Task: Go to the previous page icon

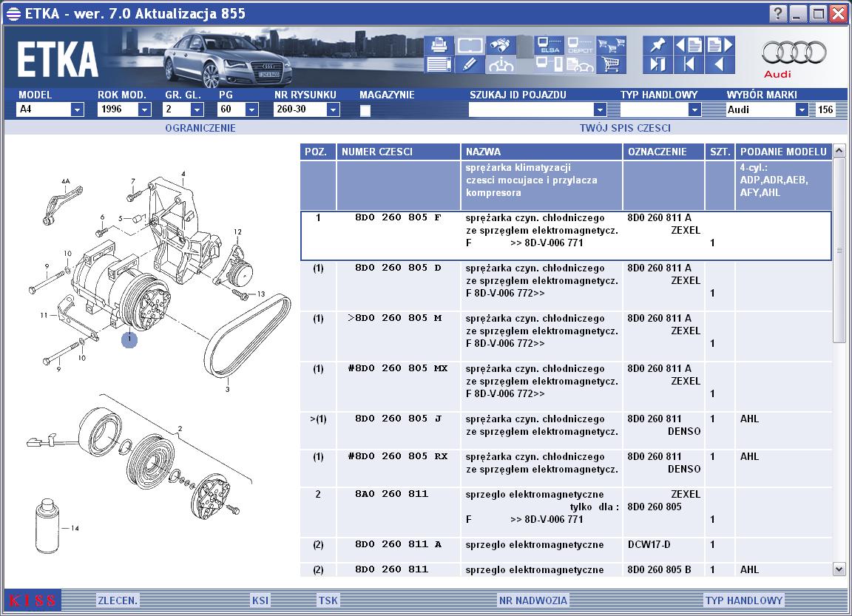Action: click(689, 44)
